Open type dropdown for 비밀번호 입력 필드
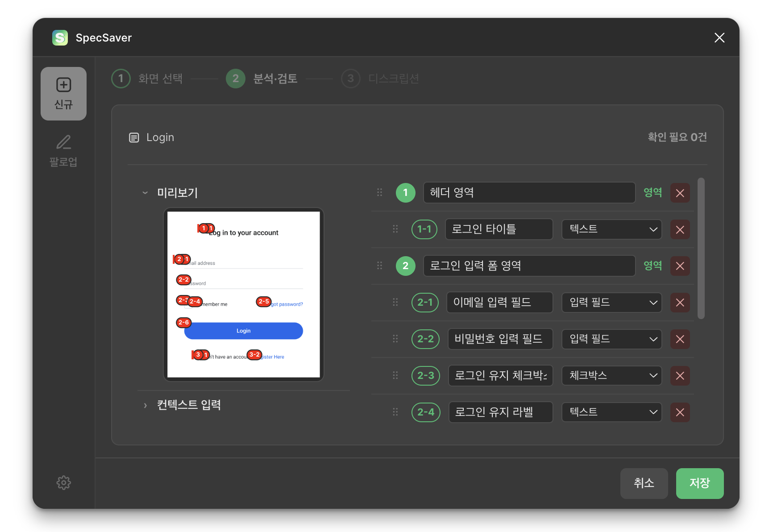Image resolution: width=773 pixels, height=532 pixels. pyautogui.click(x=612, y=339)
